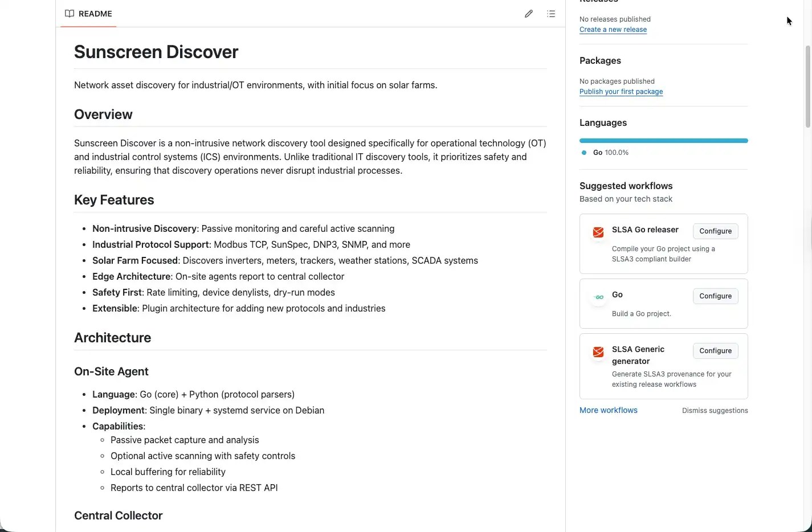Click the SLSA Go releaser workflow icon
Image resolution: width=812 pixels, height=532 pixels.
click(598, 232)
